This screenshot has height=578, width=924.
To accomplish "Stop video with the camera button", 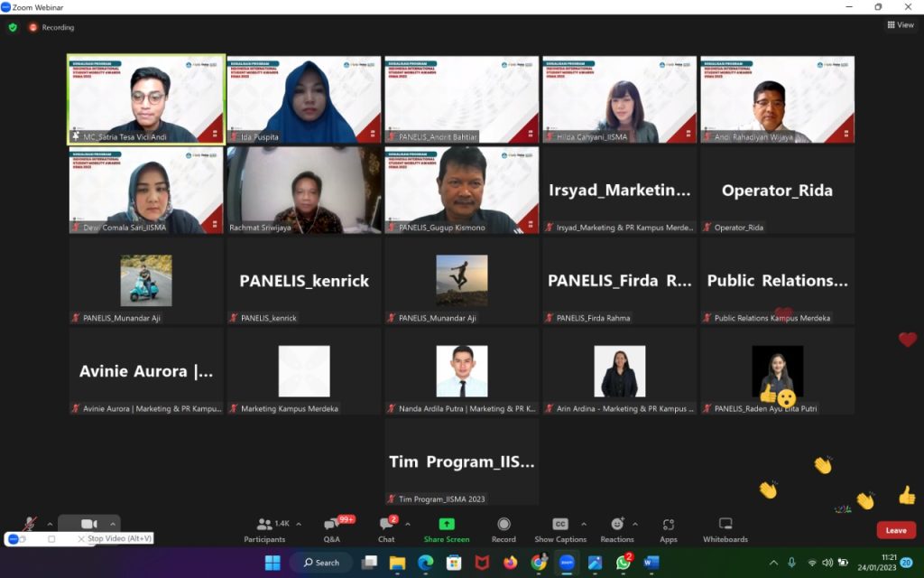I will tap(89, 524).
